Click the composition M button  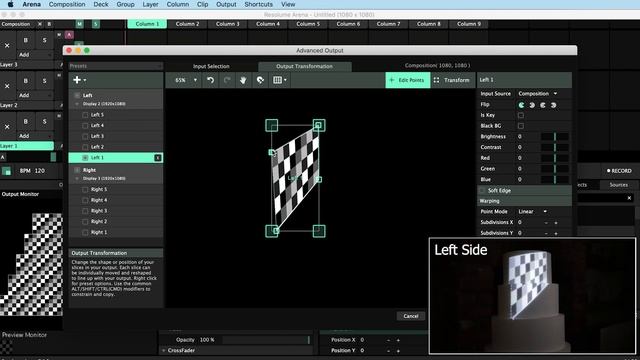pyautogui.click(x=80, y=24)
